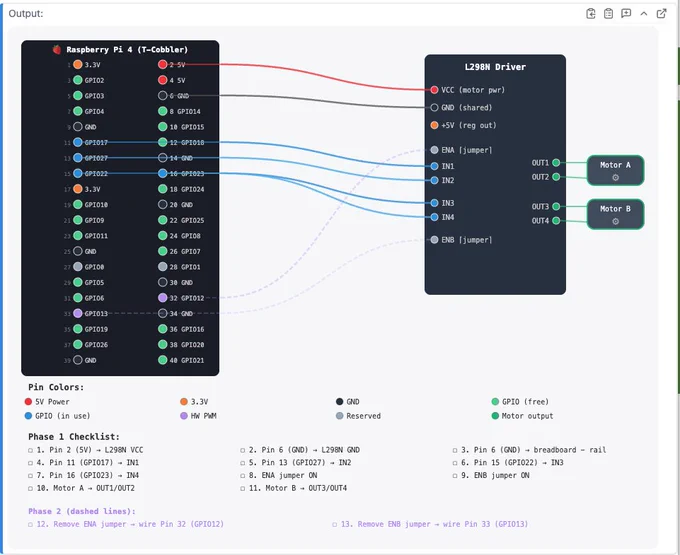Click the gear icon inside Motor B
Image resolution: width=680 pixels, height=555 pixels.
click(x=615, y=222)
